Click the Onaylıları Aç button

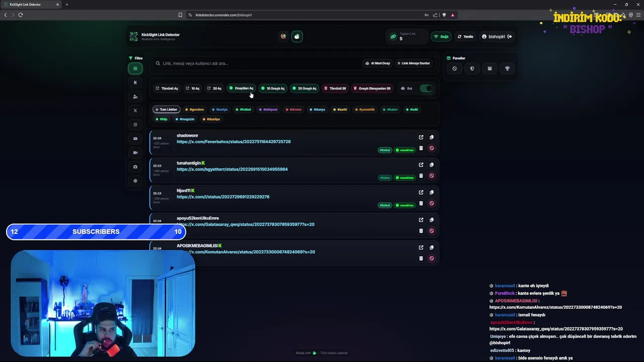pos(242,88)
